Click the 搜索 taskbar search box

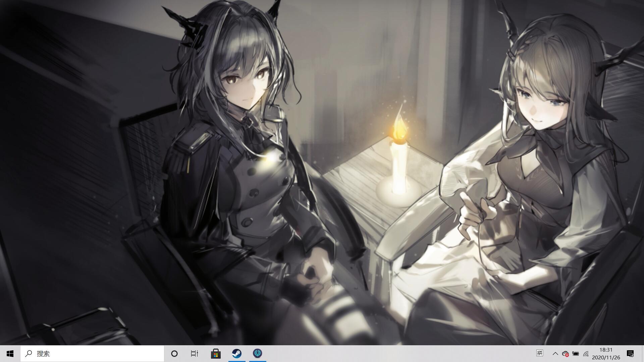point(92,354)
